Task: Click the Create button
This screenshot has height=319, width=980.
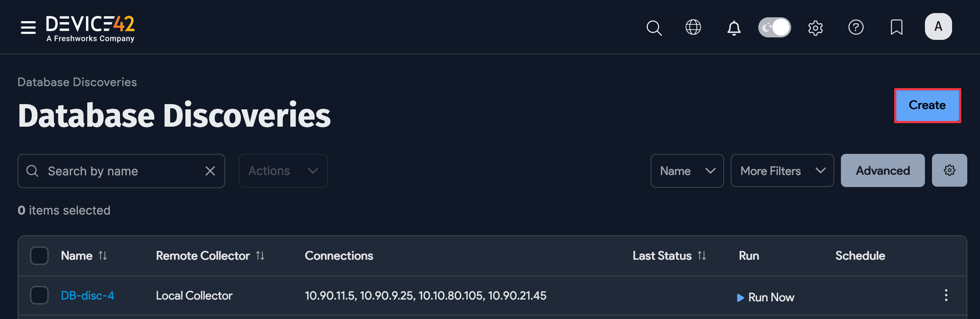Action: 927,106
